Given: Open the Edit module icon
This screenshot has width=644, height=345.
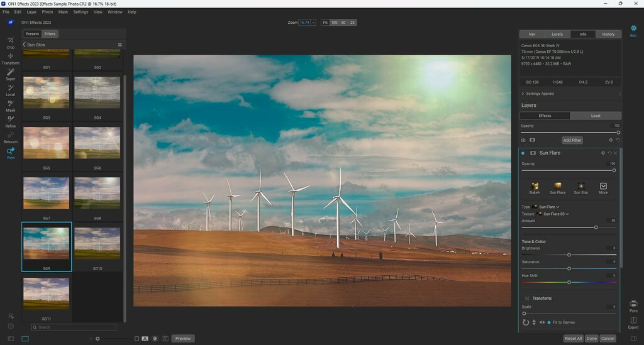Looking at the screenshot, I should [x=633, y=30].
